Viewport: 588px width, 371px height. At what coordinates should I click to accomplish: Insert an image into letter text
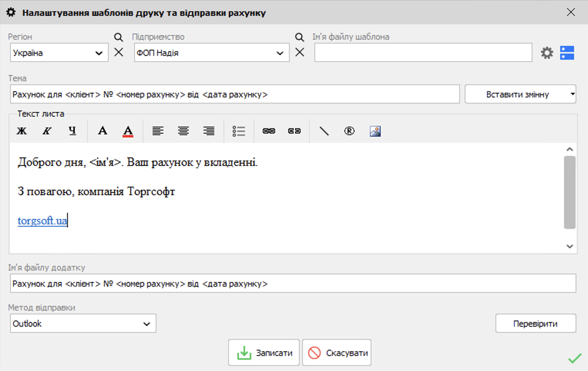coord(375,131)
